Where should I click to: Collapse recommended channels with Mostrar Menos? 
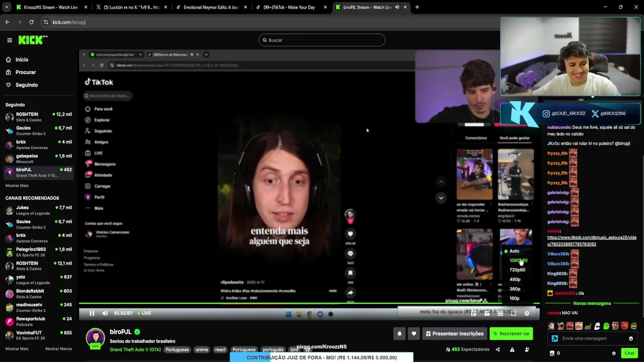(58, 349)
